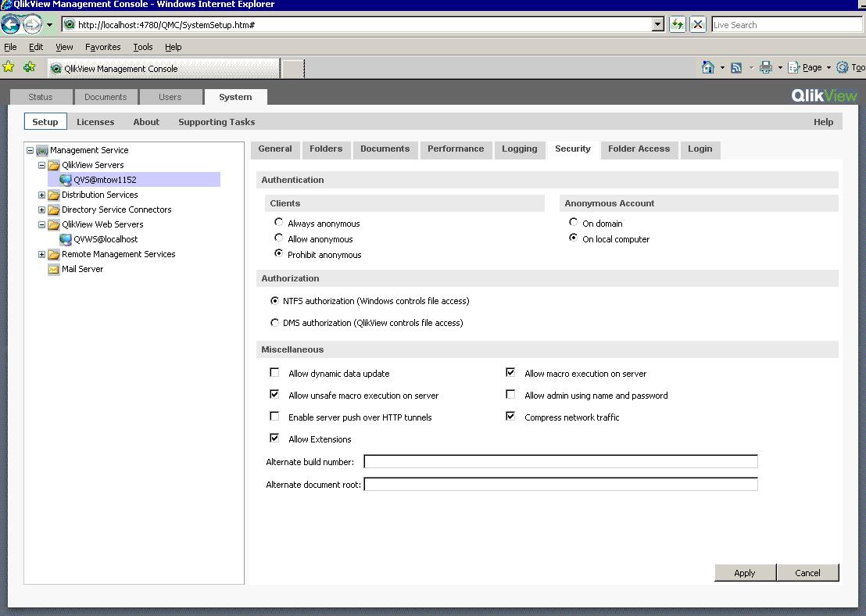The height and width of the screenshot is (616, 866).
Task: Open the File menu
Action: (10, 47)
